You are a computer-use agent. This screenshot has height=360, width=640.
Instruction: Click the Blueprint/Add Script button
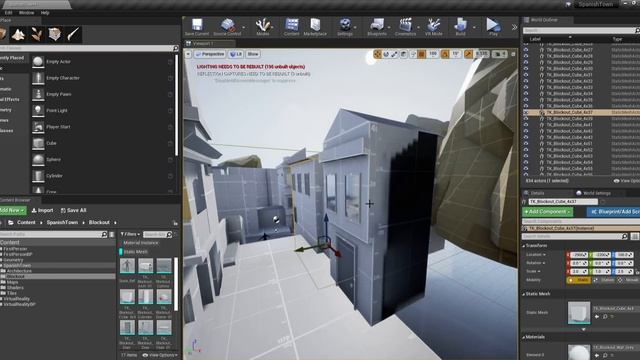[614, 212]
